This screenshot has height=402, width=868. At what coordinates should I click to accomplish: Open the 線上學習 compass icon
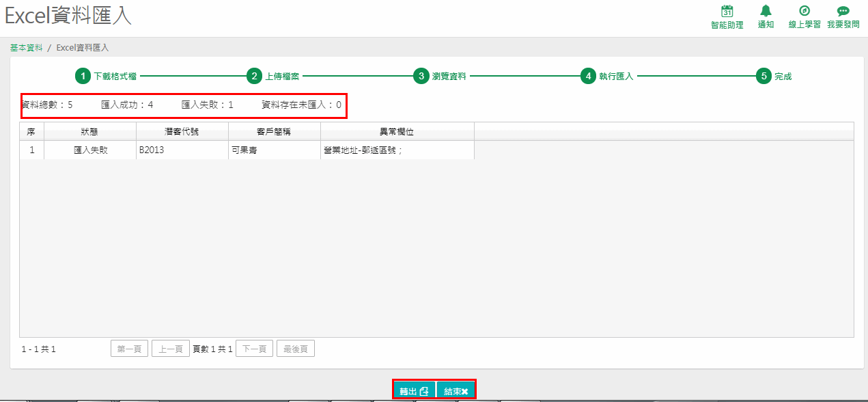(x=804, y=11)
